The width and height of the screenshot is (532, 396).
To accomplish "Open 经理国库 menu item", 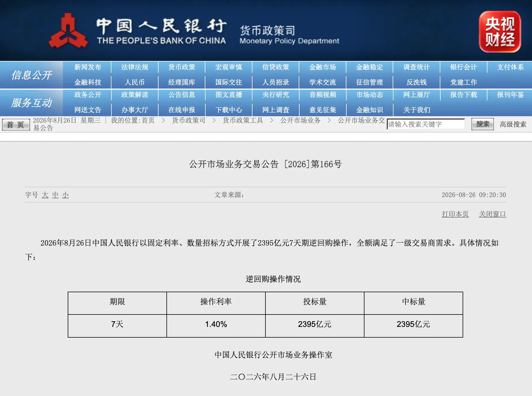I will pos(182,82).
